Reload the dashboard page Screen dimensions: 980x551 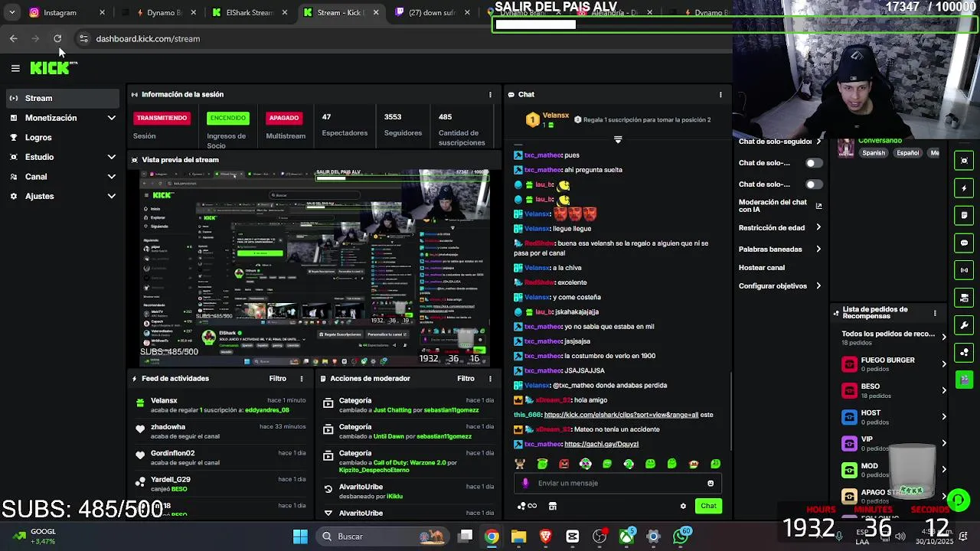57,38
